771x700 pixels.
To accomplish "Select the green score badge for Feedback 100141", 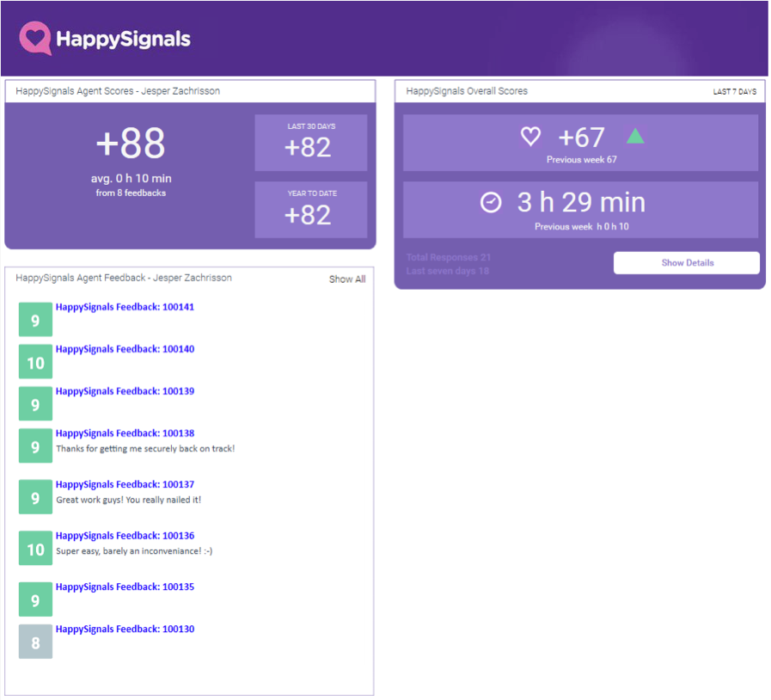I will [x=34, y=319].
